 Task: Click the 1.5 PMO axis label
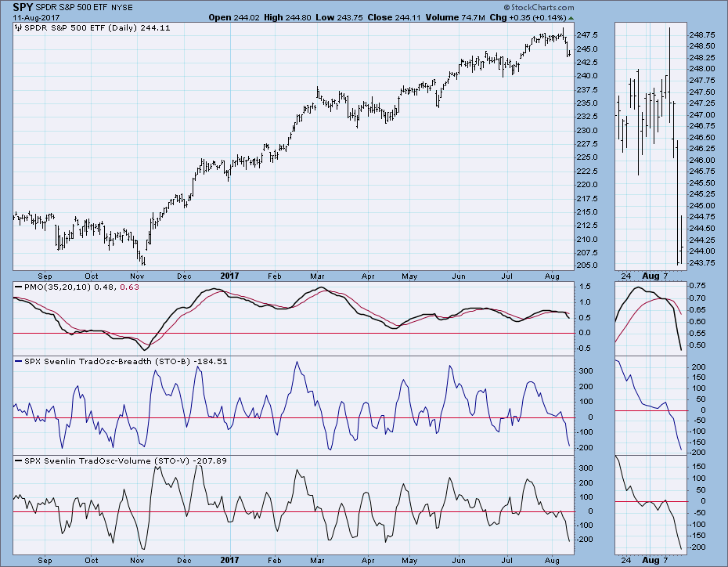pyautogui.click(x=585, y=287)
